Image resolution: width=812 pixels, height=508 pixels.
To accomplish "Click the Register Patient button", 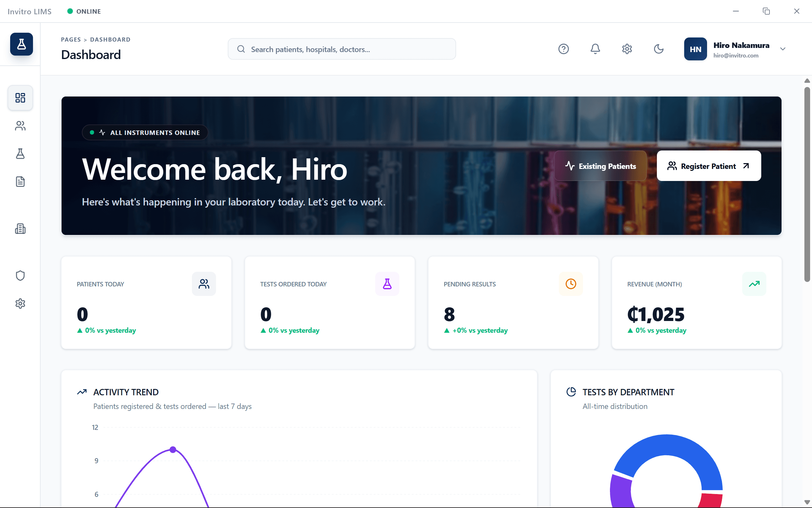I will [x=709, y=166].
